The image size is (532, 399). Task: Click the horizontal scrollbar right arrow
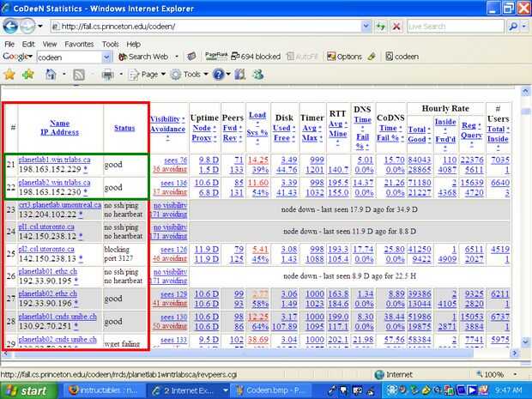(515, 354)
